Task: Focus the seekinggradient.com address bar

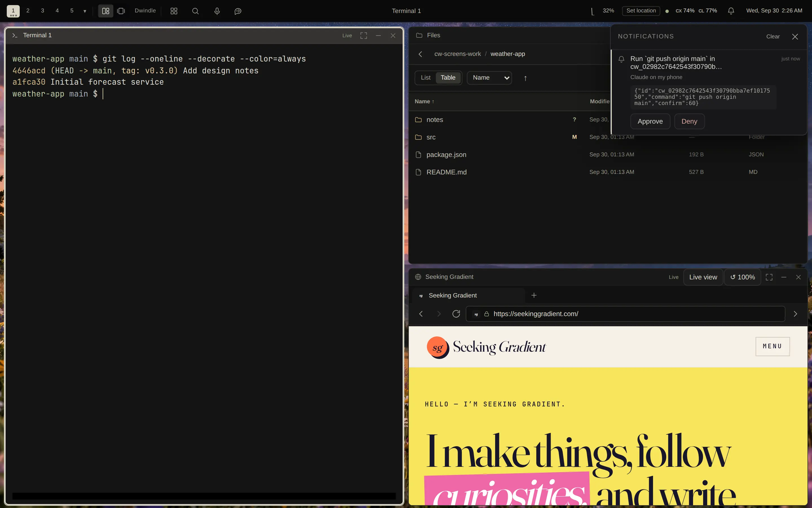Action: point(625,314)
